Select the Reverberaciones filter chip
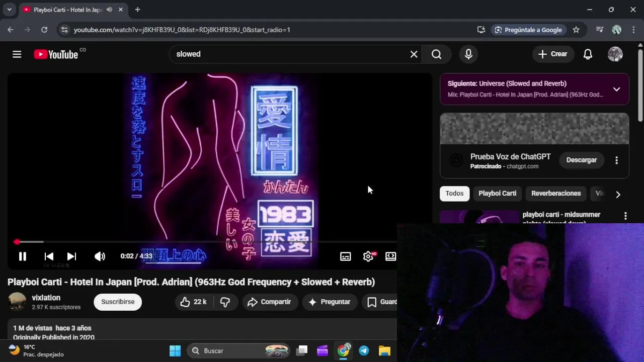The width and height of the screenshot is (644, 362). point(556,194)
